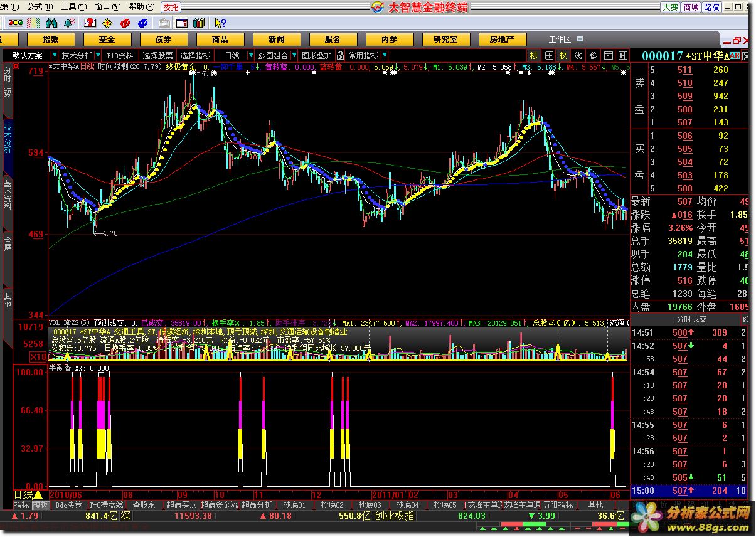
Task: Click the padlock icon beside 图形叠加
Action: [x=340, y=55]
